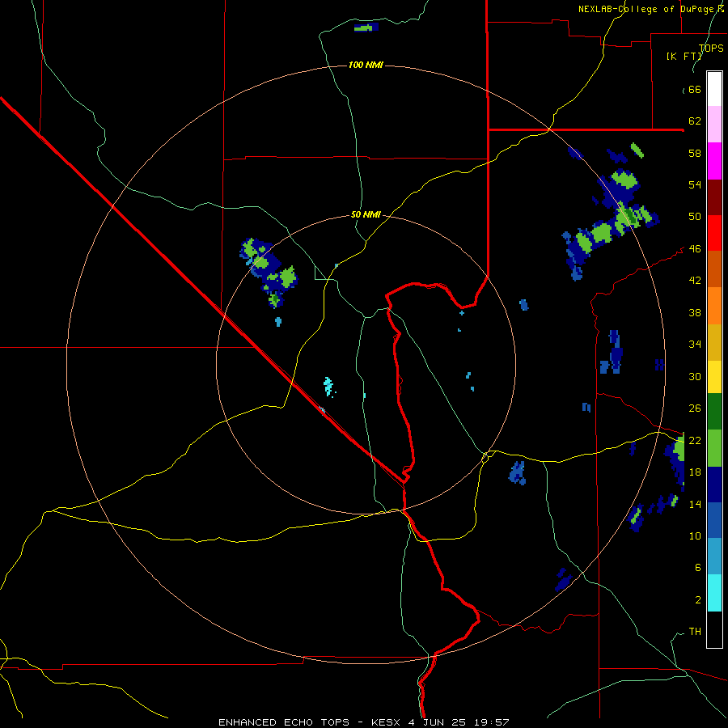Select the "34" legend value
Viewport: 728px width, 728px height.
(695, 345)
